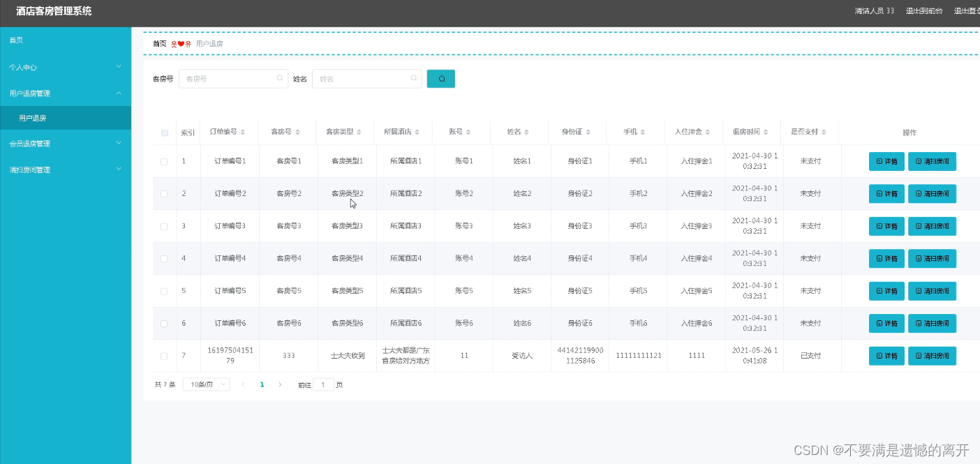This screenshot has width=980, height=464.
Task: Expand 清扫房间管理 sidebar menu
Action: click(x=66, y=169)
